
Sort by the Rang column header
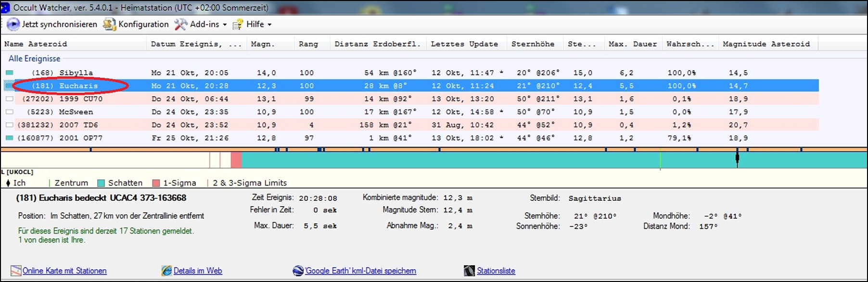pyautogui.click(x=308, y=44)
